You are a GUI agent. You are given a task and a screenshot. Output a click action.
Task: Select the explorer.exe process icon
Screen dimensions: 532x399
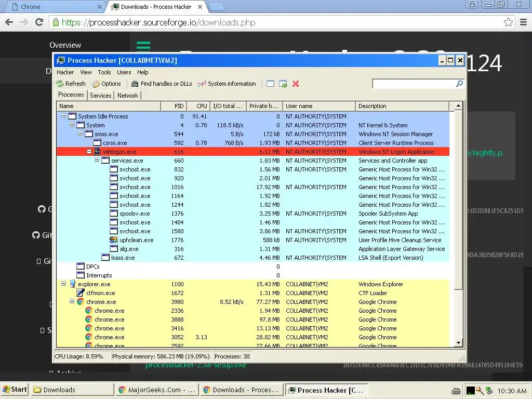(72, 284)
